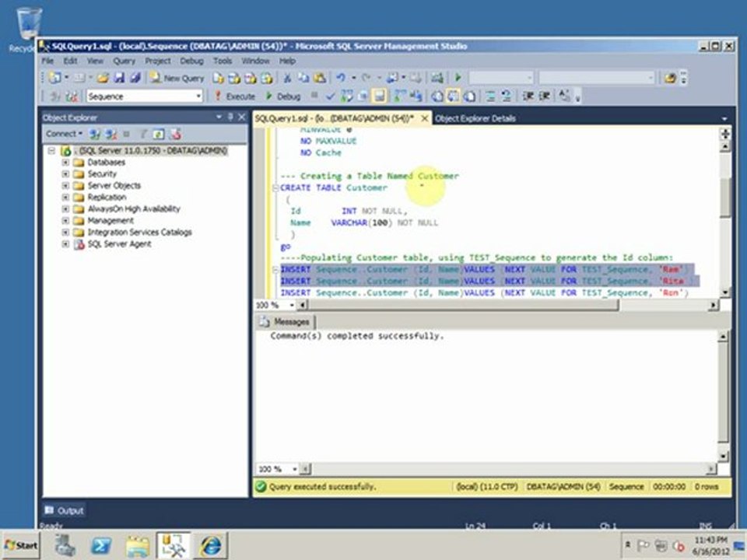Open the editor 100 % zoom dropdown

pyautogui.click(x=292, y=305)
